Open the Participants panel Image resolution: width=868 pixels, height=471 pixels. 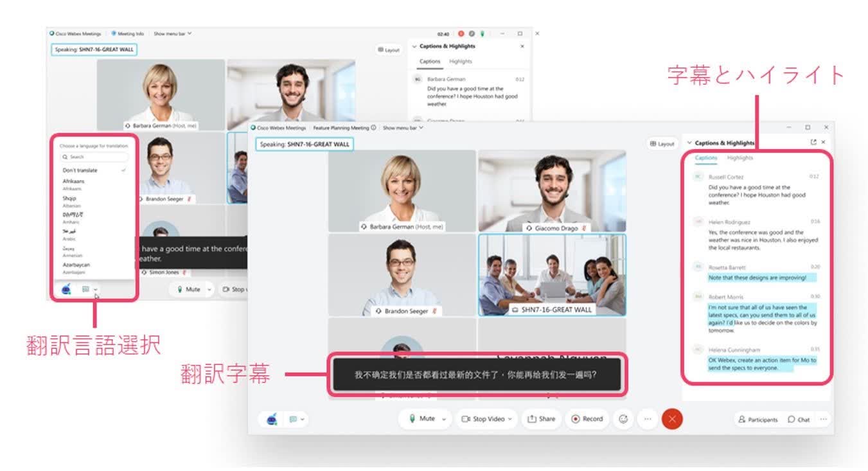tap(758, 420)
